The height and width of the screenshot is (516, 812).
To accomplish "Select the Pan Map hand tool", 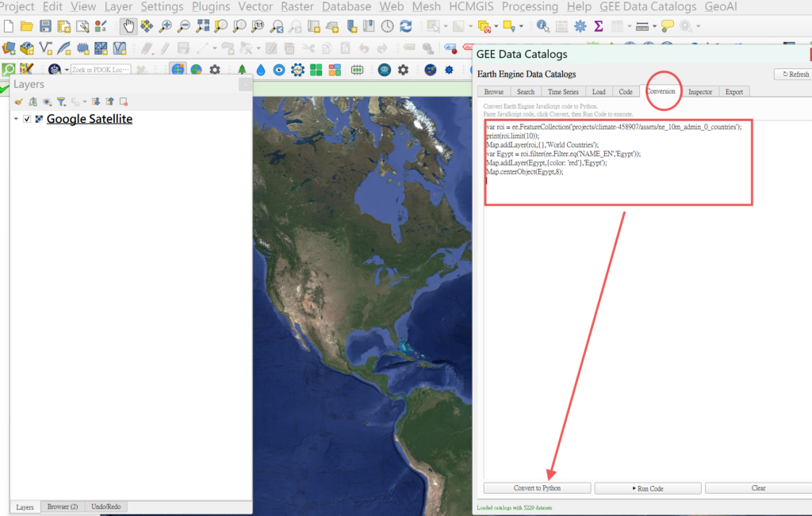I will tap(128, 26).
